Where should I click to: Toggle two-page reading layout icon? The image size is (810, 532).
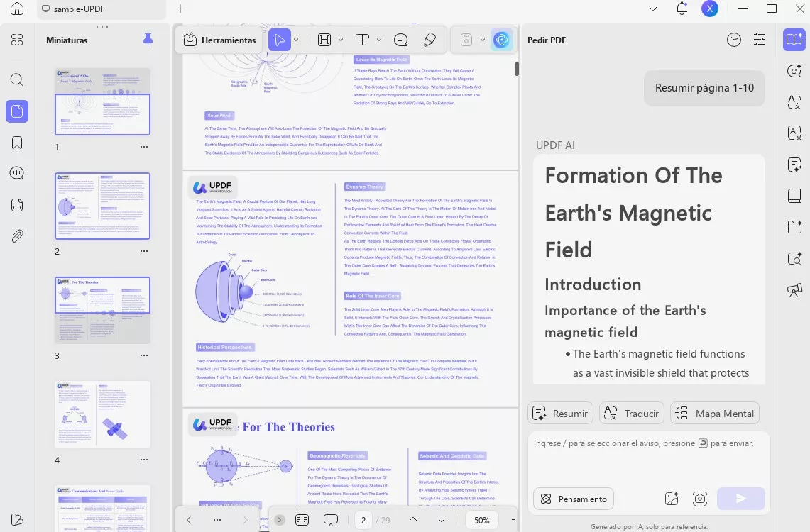pyautogui.click(x=302, y=520)
